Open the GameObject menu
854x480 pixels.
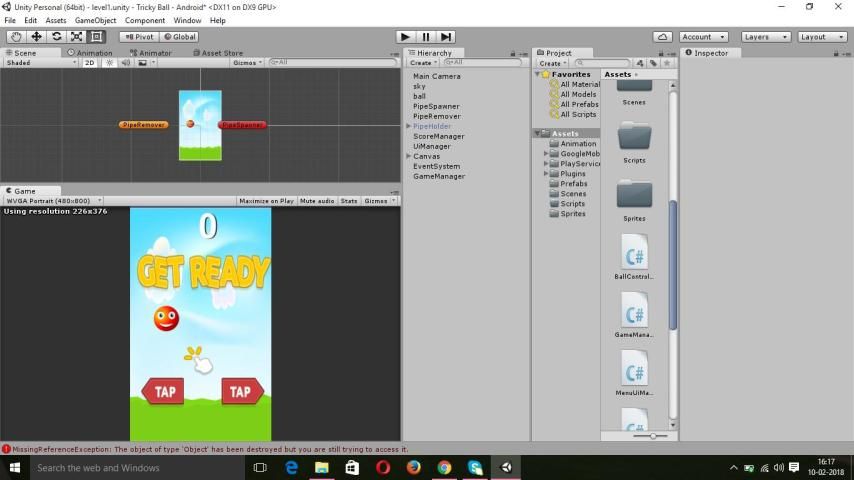click(x=95, y=20)
